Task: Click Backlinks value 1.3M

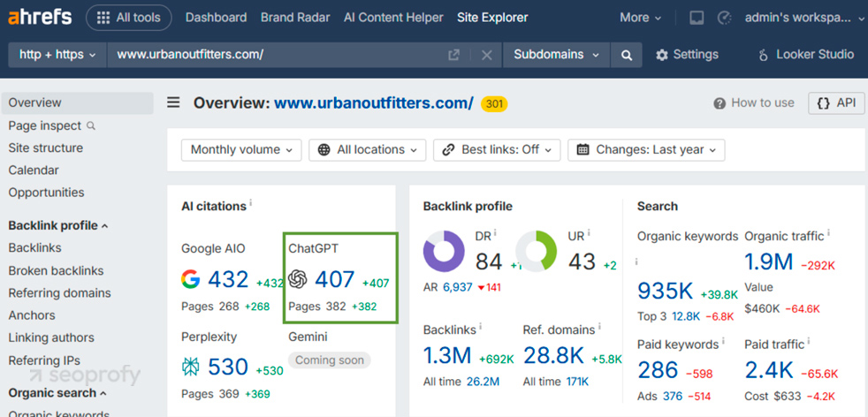Action: coord(447,356)
